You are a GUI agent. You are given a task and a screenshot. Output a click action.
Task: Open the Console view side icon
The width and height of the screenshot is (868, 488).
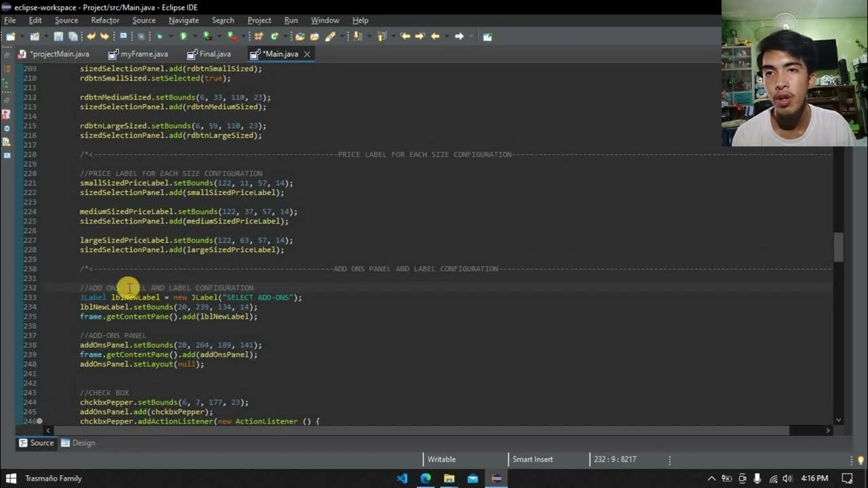6,155
